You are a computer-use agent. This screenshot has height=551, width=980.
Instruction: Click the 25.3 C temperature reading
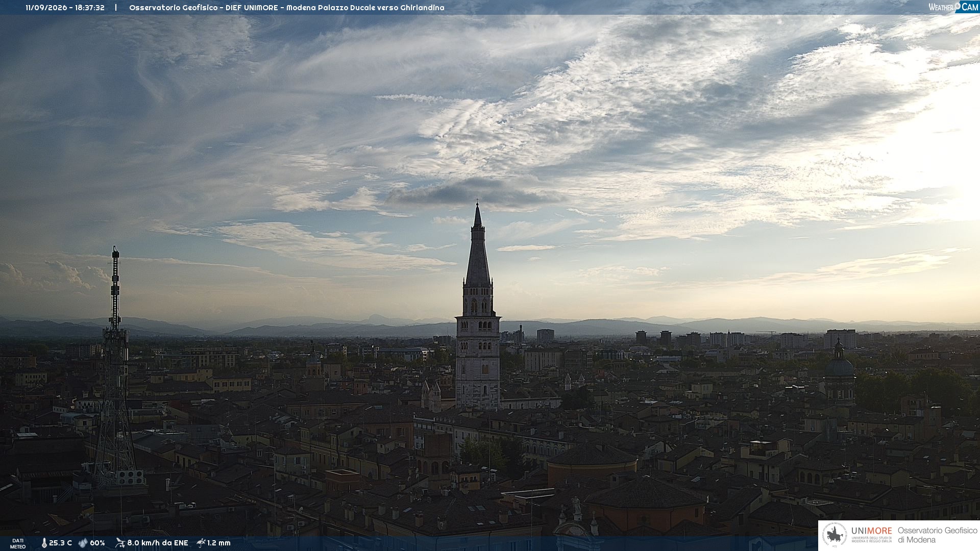[60, 543]
